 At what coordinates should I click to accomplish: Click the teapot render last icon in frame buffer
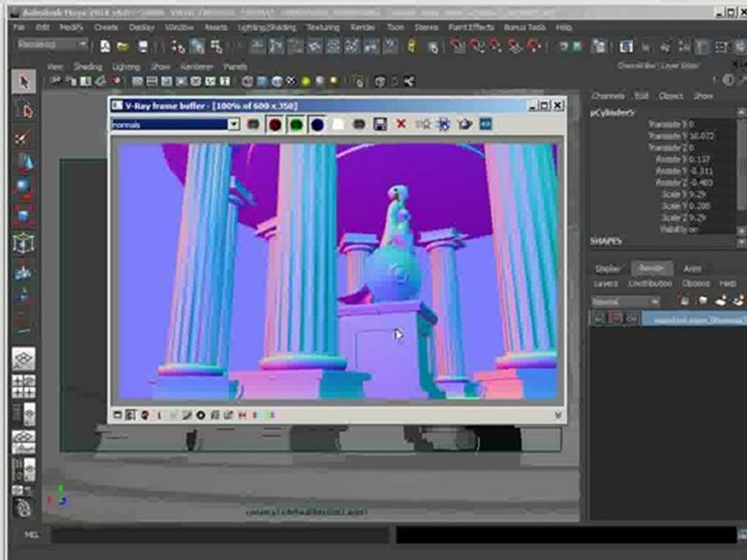[x=465, y=124]
